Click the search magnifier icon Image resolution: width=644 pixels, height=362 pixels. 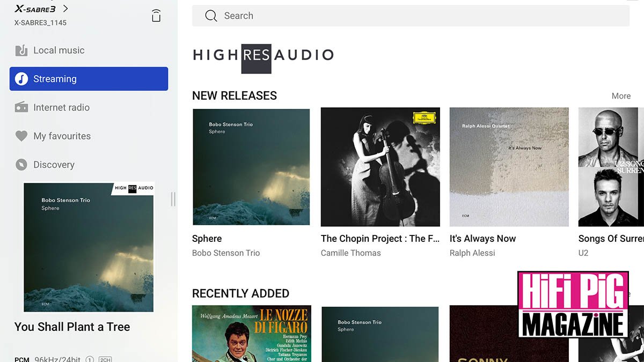pos(211,16)
